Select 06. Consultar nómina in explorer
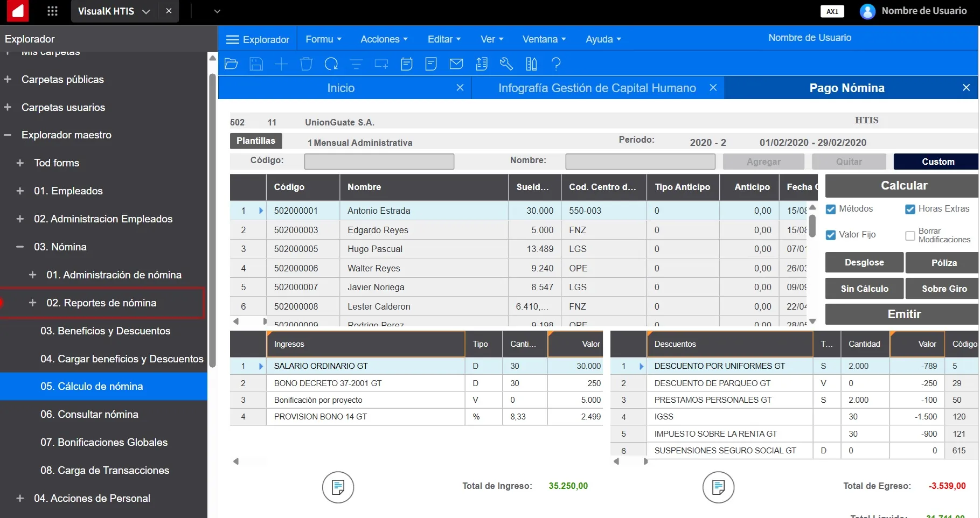This screenshot has height=518, width=980. [89, 414]
